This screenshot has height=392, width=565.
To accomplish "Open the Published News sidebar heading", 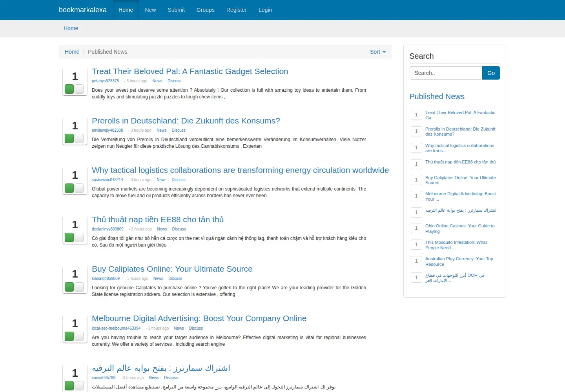I will click(x=437, y=96).
